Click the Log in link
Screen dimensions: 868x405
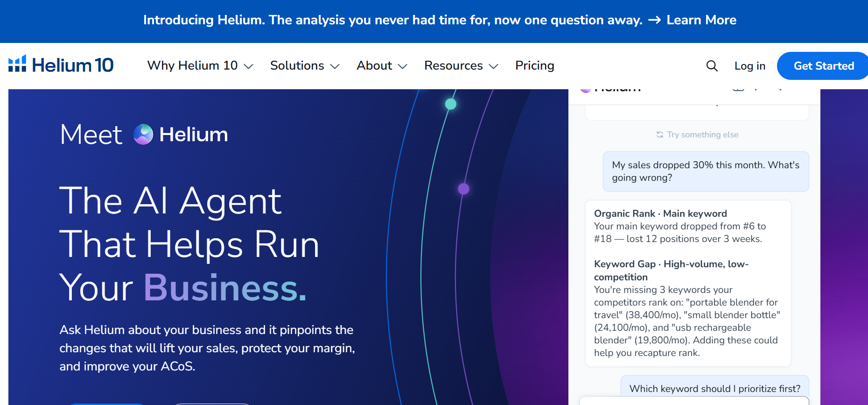[750, 66]
